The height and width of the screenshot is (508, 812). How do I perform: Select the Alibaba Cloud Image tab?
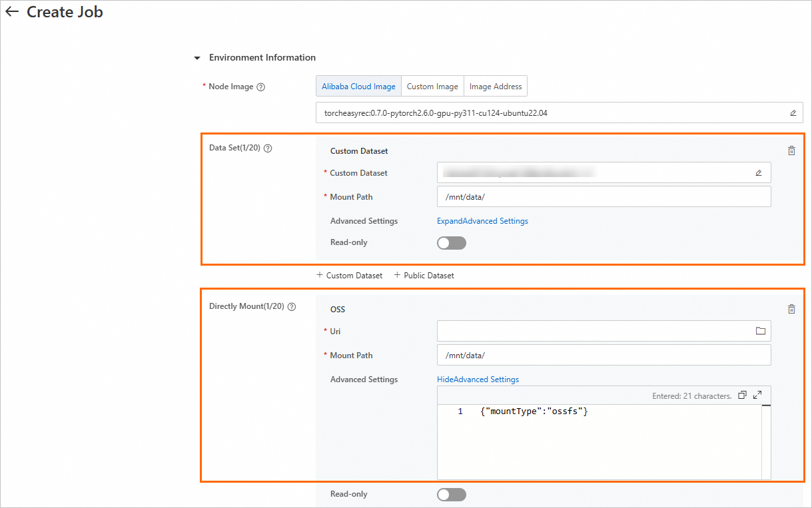click(358, 87)
